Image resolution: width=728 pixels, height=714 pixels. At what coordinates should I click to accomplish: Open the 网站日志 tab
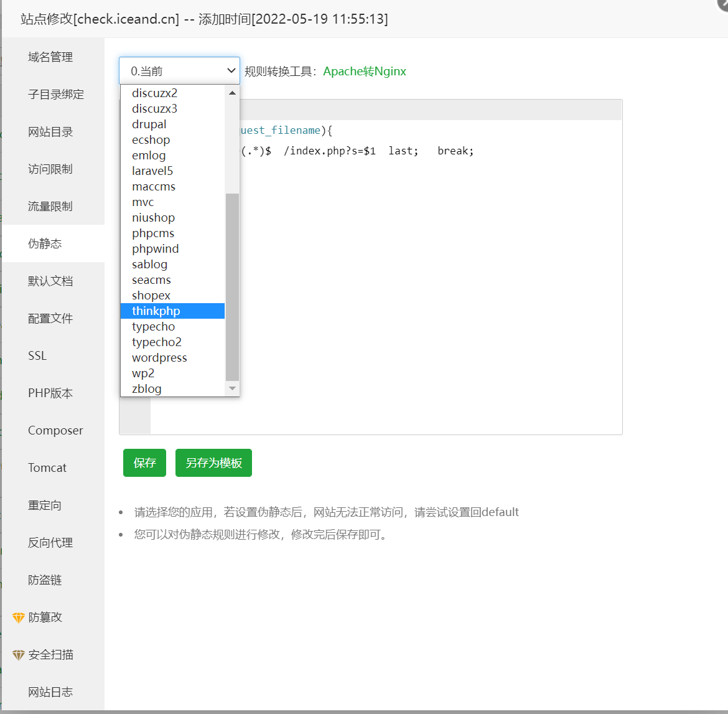pyautogui.click(x=50, y=692)
